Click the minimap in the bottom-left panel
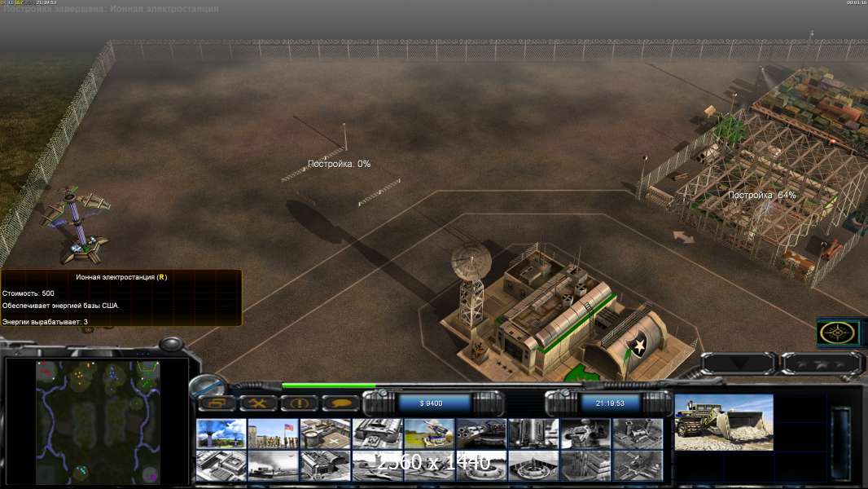Image resolution: width=868 pixels, height=489 pixels. 98,422
